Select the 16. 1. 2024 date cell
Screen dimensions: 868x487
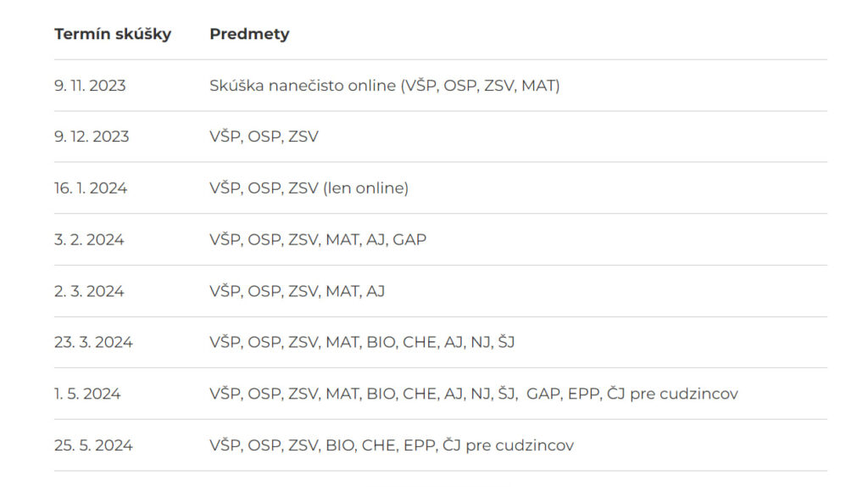tap(90, 188)
